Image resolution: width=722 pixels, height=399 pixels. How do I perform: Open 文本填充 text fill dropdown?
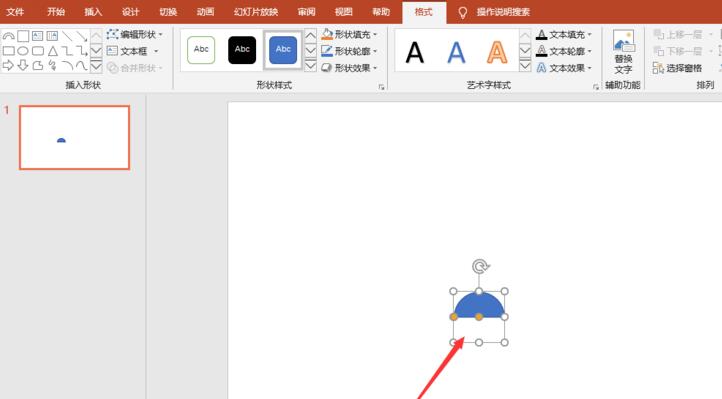[x=564, y=35]
